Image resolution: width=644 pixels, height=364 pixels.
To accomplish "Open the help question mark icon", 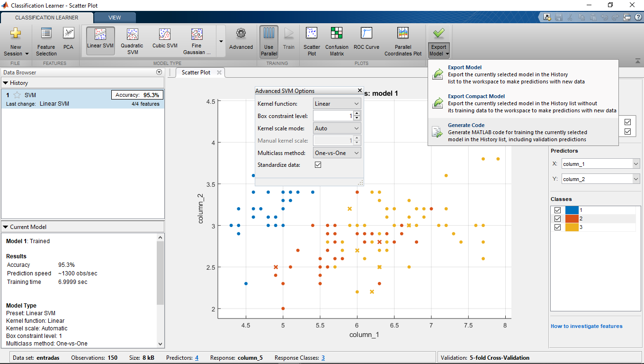I will tap(637, 18).
